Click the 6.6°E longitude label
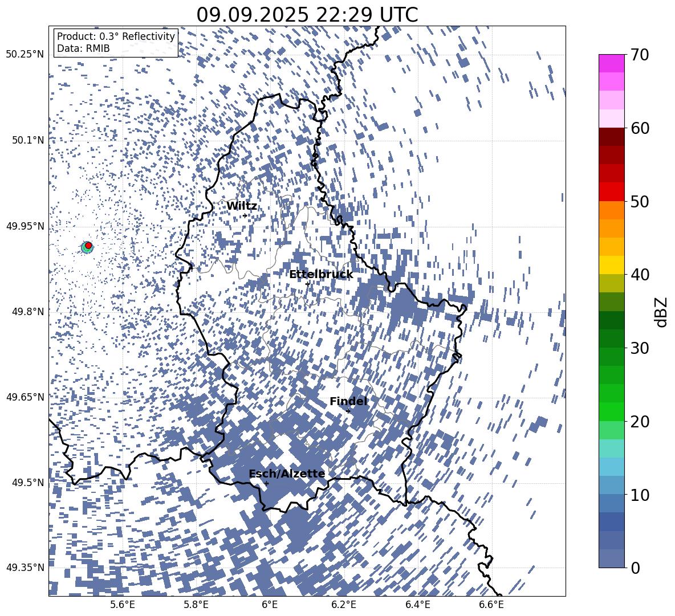 point(491,605)
